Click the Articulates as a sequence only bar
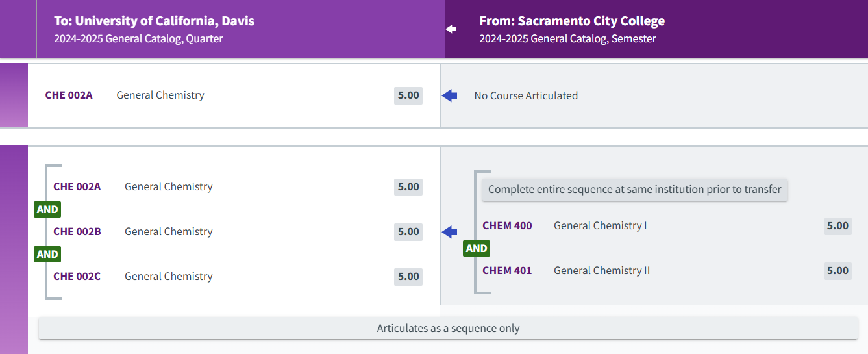This screenshot has width=868, height=354. click(x=448, y=328)
